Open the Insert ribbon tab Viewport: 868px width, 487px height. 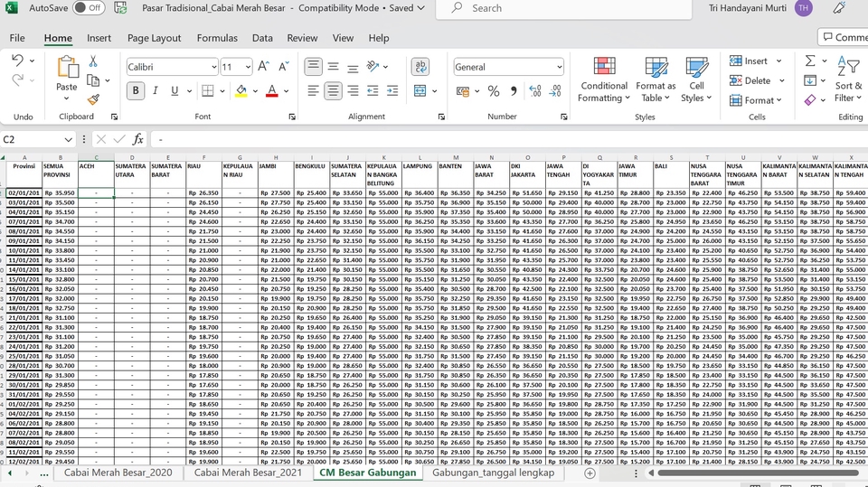coord(99,38)
